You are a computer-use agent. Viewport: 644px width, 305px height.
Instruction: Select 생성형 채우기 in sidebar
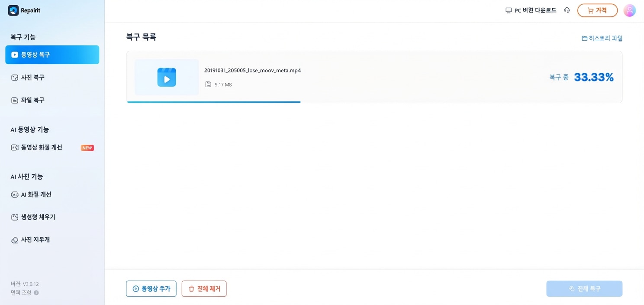[x=38, y=217]
